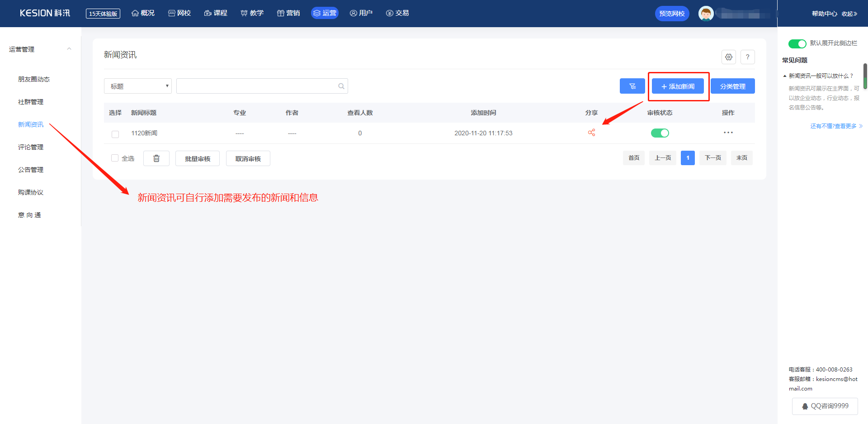Image resolution: width=868 pixels, height=424 pixels.
Task: Click the blue filter icon button
Action: pyautogui.click(x=632, y=86)
